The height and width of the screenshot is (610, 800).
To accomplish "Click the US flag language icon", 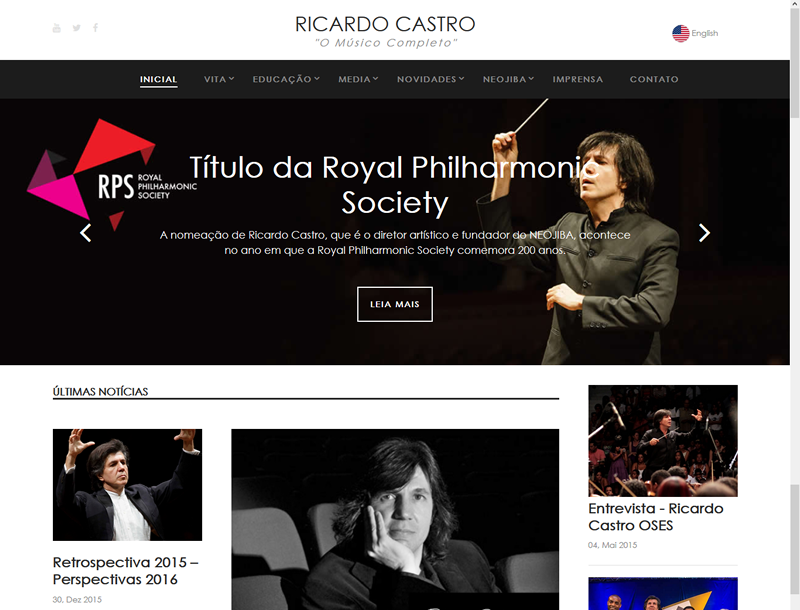I will click(x=681, y=34).
